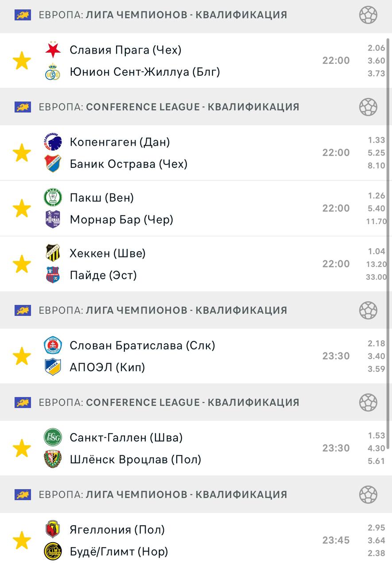Click the Śląsk Wrocław club crest
The image size is (392, 567).
(53, 459)
